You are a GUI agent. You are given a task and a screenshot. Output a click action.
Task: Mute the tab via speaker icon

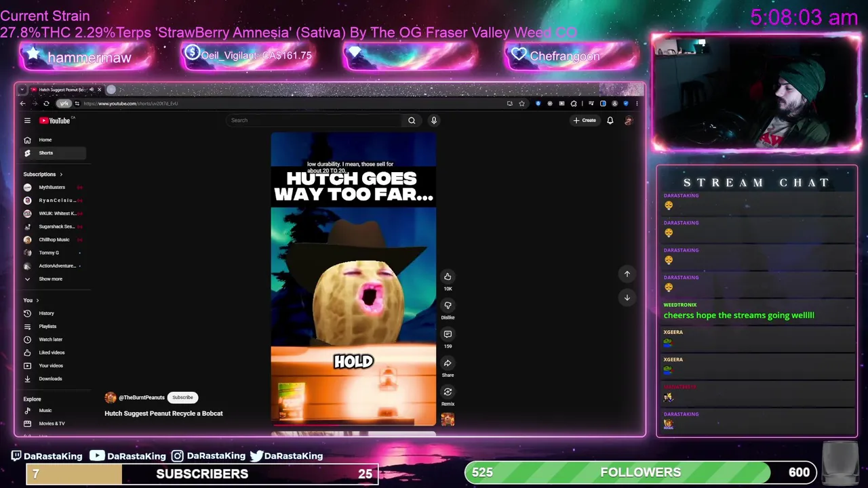[x=92, y=89]
